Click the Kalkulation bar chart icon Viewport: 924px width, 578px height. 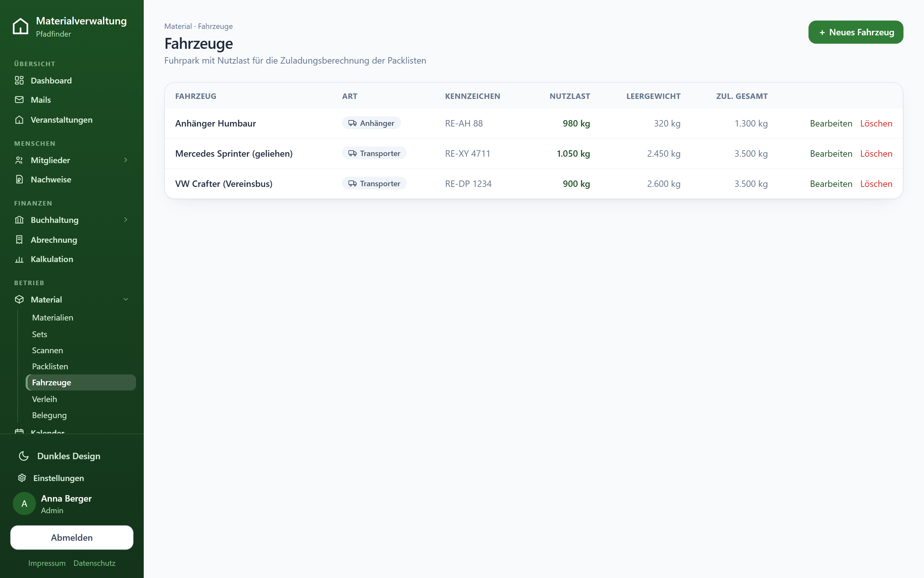(x=19, y=259)
